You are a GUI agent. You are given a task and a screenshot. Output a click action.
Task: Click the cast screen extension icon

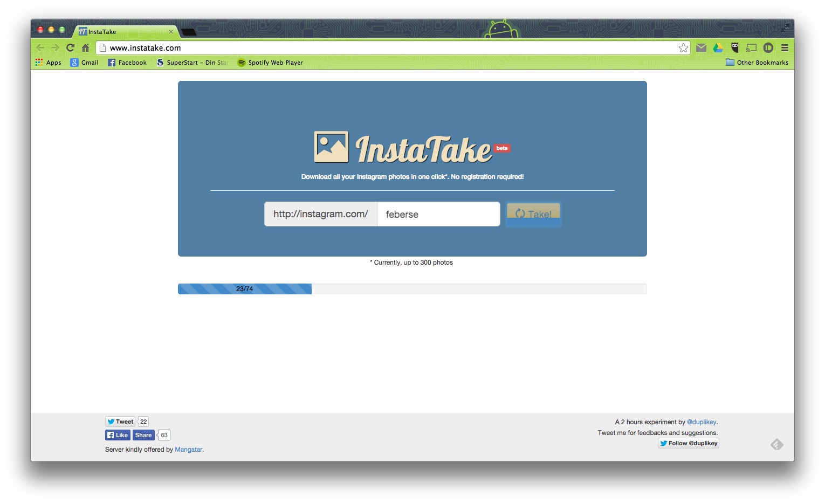pyautogui.click(x=751, y=47)
